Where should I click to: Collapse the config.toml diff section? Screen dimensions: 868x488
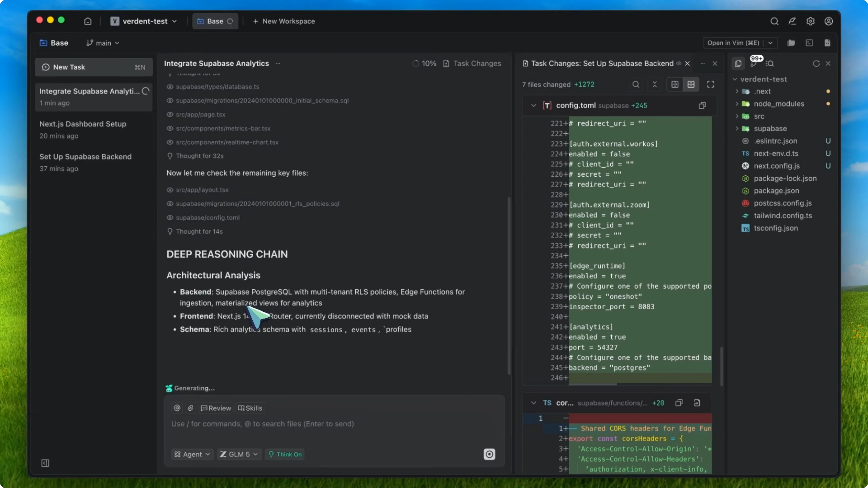click(x=533, y=105)
